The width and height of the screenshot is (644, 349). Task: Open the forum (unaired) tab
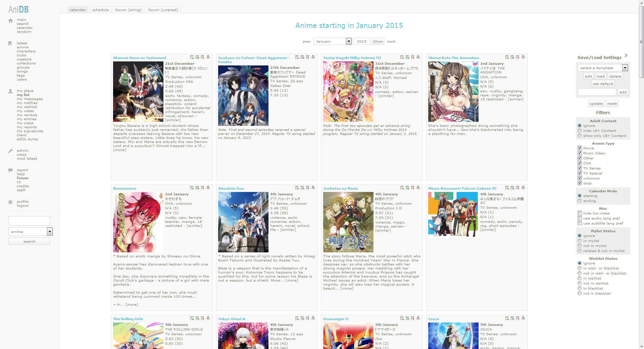(163, 10)
